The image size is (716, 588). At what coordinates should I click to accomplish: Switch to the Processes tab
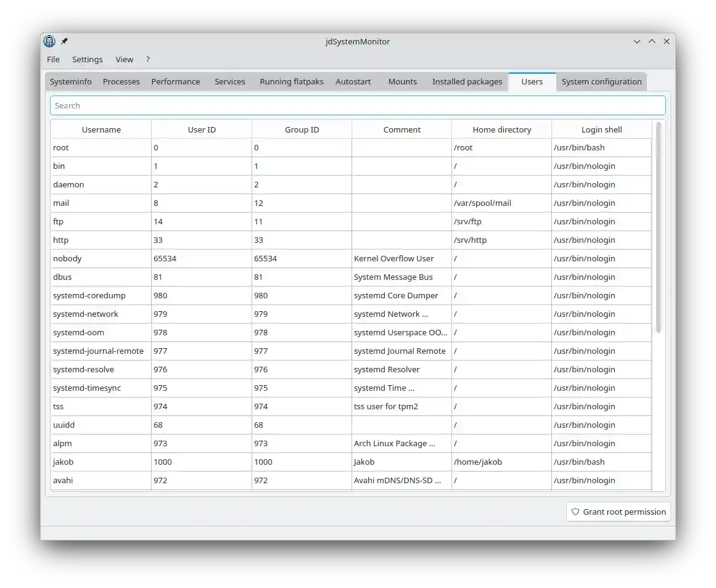coord(121,81)
